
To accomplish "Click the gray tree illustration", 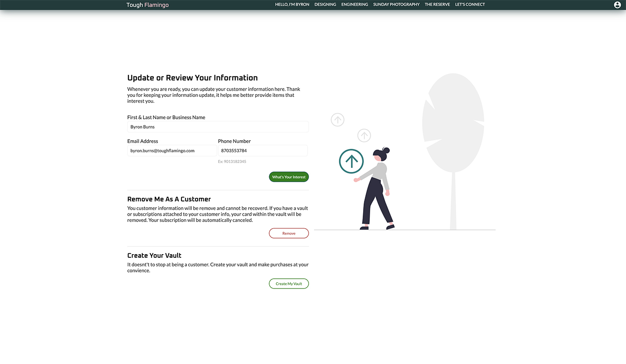I will tap(453, 134).
